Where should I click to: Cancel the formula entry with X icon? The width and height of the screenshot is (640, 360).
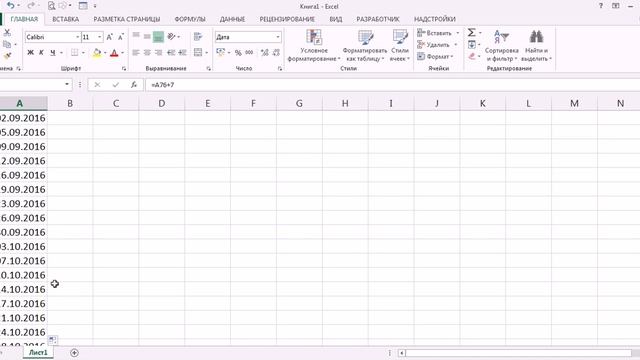click(x=97, y=85)
